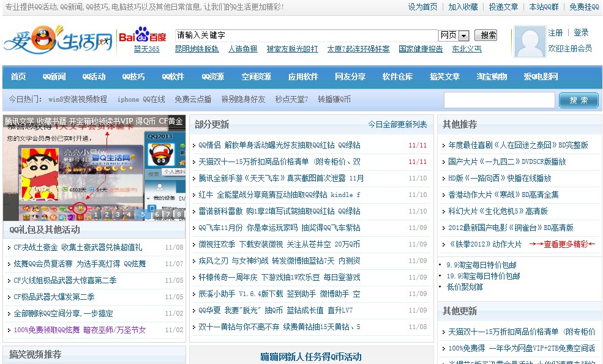Click the 注册 registration link

[x=555, y=32]
